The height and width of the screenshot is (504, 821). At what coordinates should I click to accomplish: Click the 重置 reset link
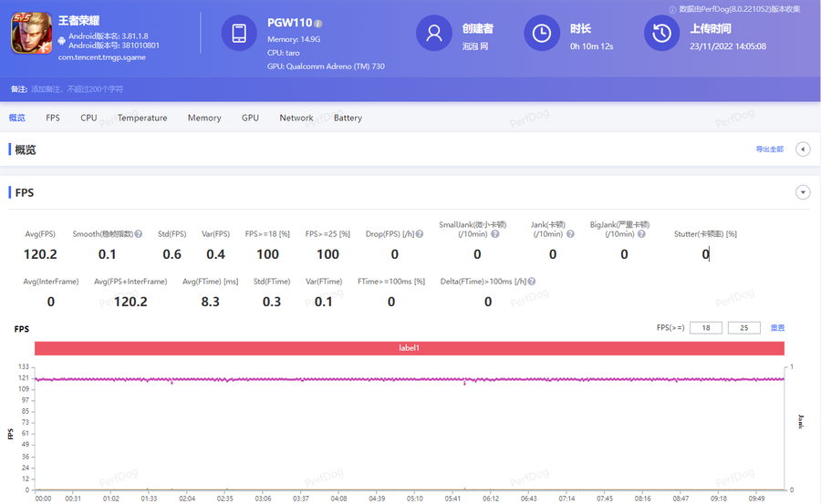tap(777, 327)
